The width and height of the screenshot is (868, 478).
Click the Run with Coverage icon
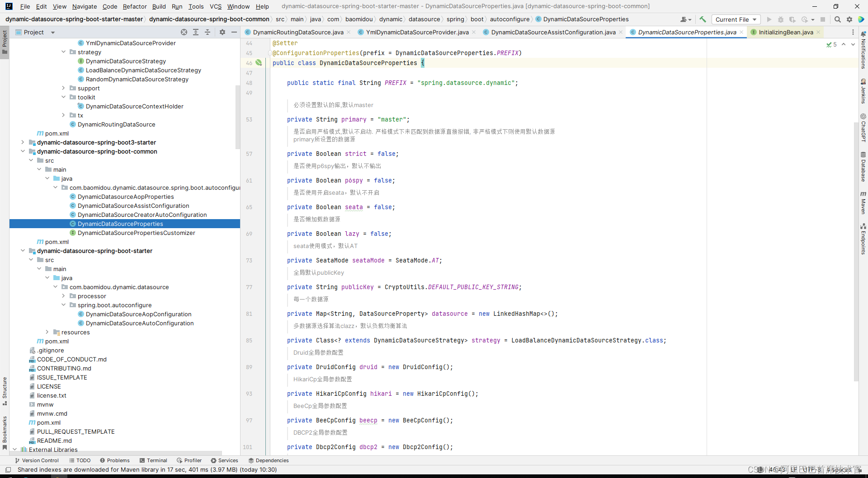[x=793, y=19]
